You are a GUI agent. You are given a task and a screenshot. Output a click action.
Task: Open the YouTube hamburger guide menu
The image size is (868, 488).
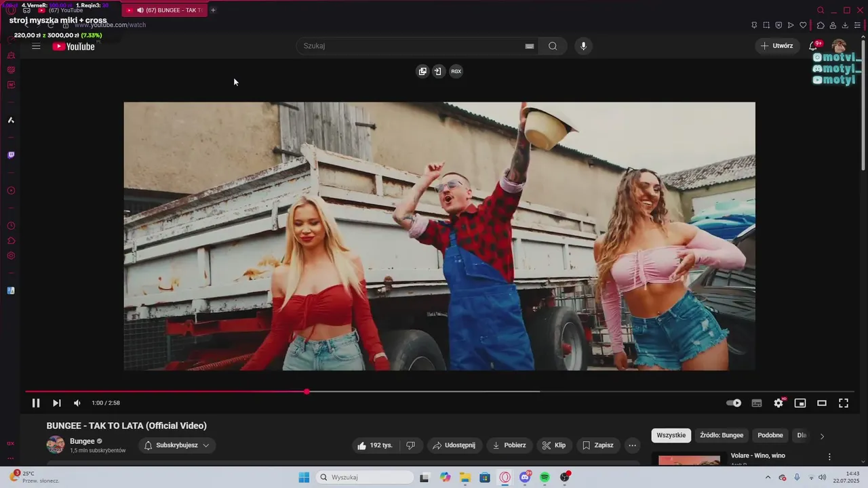pyautogui.click(x=36, y=46)
